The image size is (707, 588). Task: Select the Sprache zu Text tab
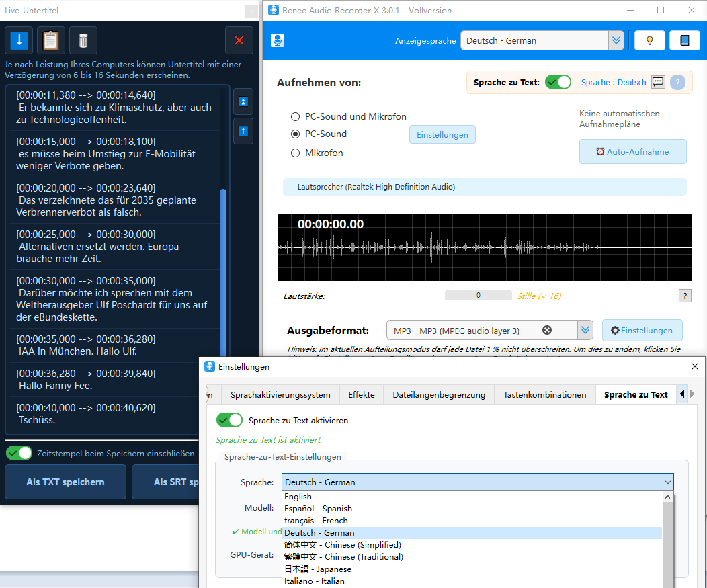pos(636,394)
